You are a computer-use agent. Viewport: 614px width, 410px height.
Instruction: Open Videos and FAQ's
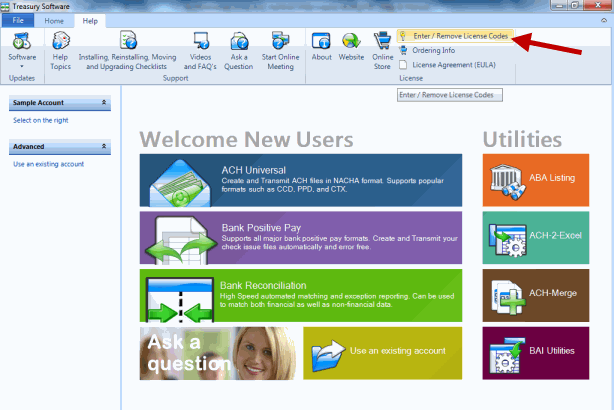[200, 51]
